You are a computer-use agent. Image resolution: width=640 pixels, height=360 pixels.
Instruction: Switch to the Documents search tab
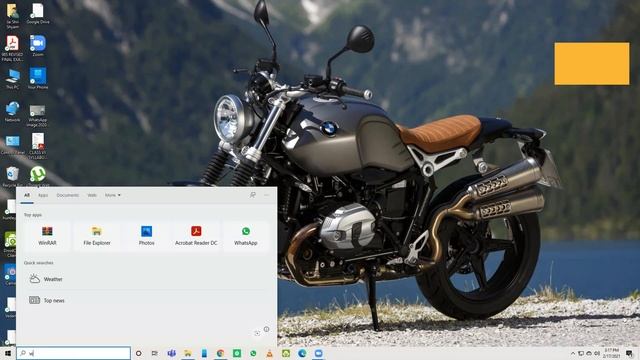click(68, 196)
